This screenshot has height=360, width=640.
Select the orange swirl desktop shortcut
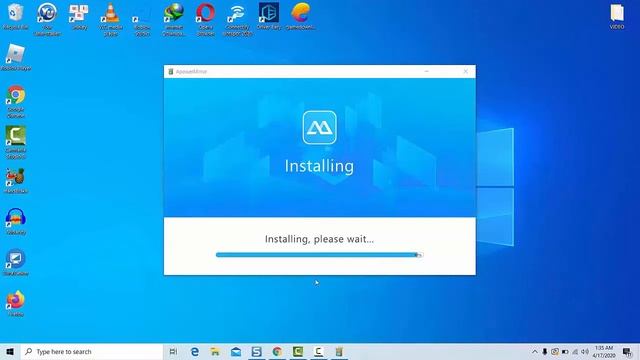pyautogui.click(x=301, y=16)
